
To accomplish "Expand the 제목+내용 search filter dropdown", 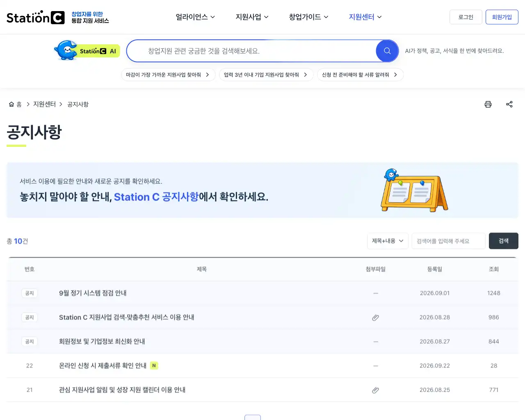I will 388,241.
